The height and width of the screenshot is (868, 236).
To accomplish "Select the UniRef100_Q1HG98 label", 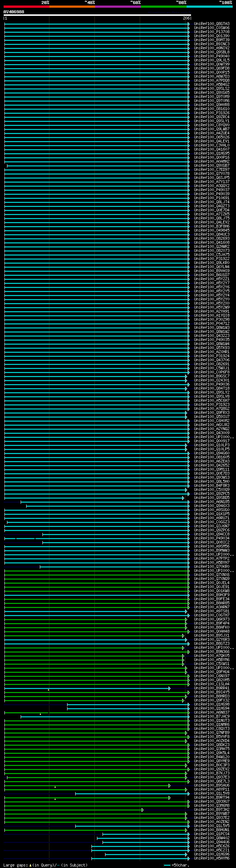I will [212, 704].
